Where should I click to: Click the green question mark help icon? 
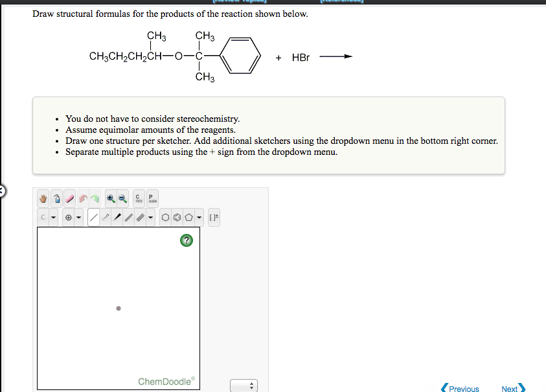pyautogui.click(x=187, y=240)
